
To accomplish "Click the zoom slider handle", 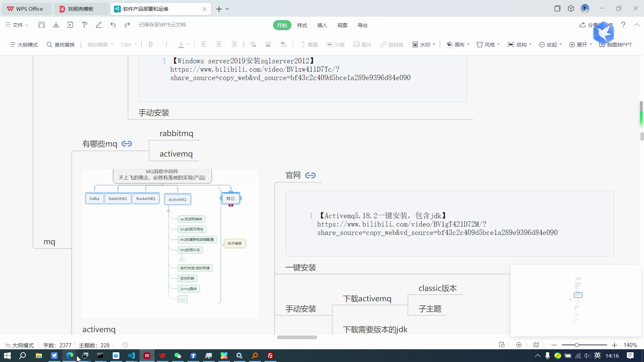I will pyautogui.click(x=577, y=345).
